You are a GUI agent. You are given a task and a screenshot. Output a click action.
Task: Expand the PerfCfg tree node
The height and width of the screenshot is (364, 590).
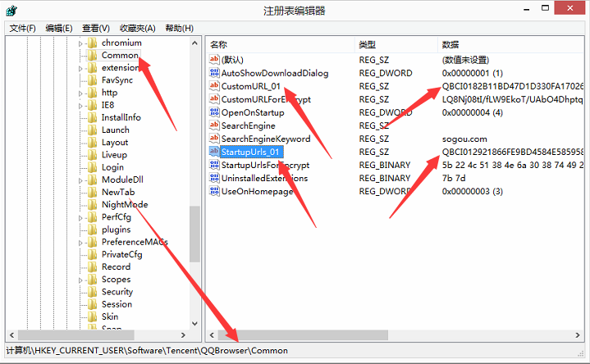point(80,218)
